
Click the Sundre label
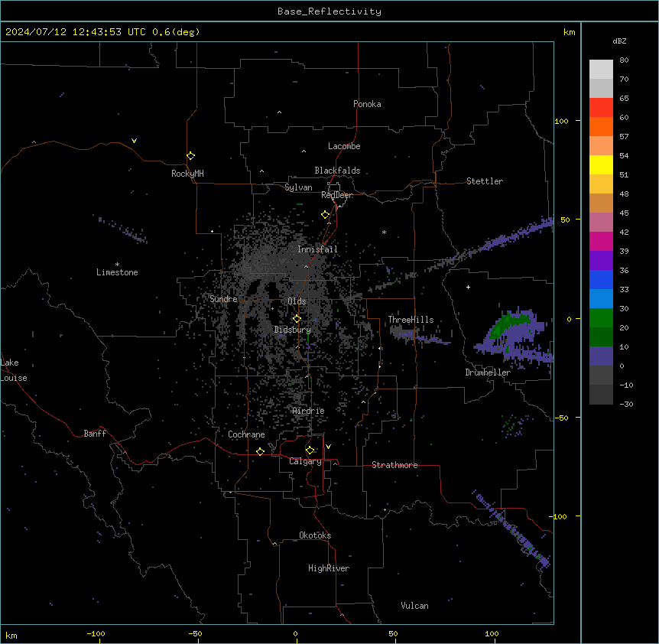click(x=223, y=299)
